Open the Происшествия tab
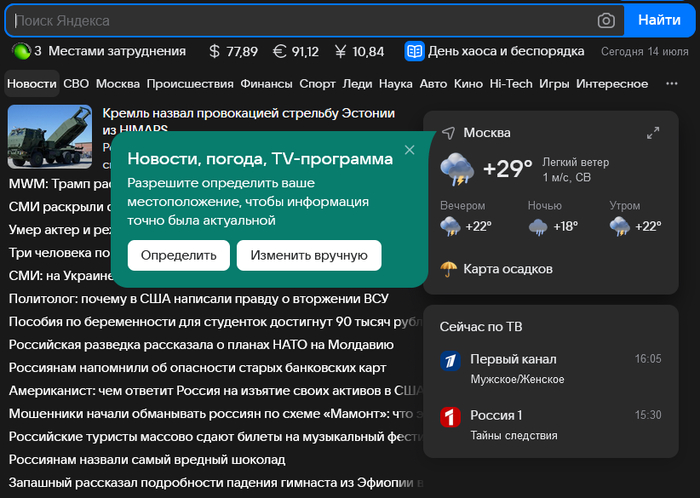This screenshot has width=700, height=498. [x=190, y=84]
